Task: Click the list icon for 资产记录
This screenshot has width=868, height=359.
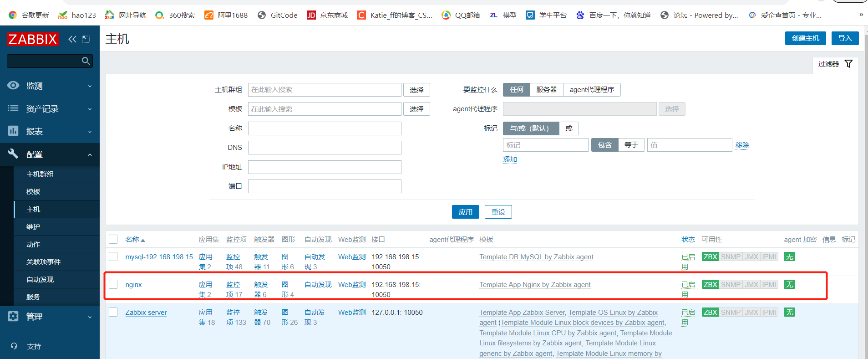Action: pyautogui.click(x=13, y=108)
